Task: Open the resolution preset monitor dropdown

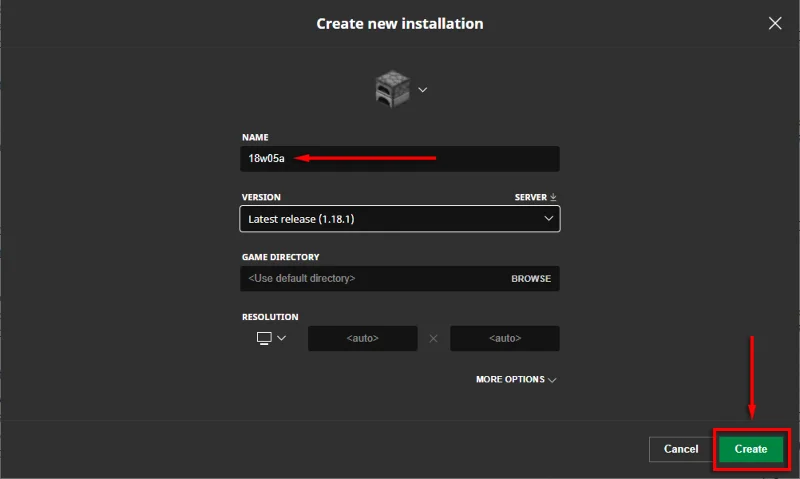Action: (x=271, y=338)
